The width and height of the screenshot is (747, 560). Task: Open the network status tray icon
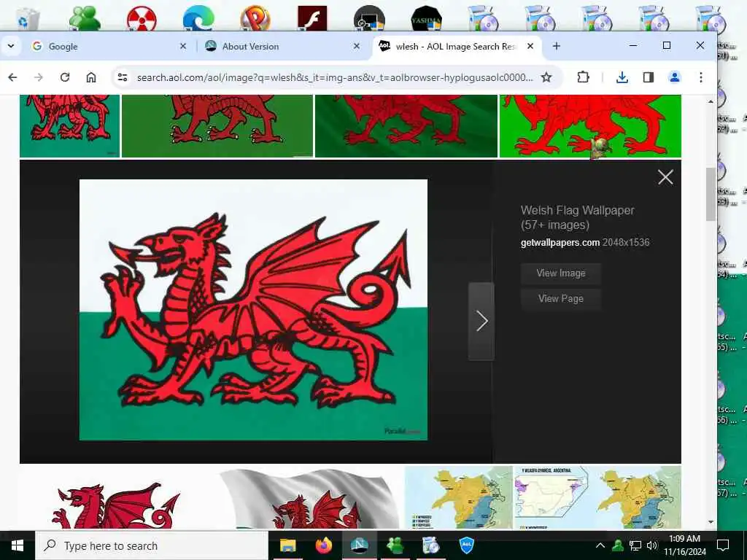[635, 545]
